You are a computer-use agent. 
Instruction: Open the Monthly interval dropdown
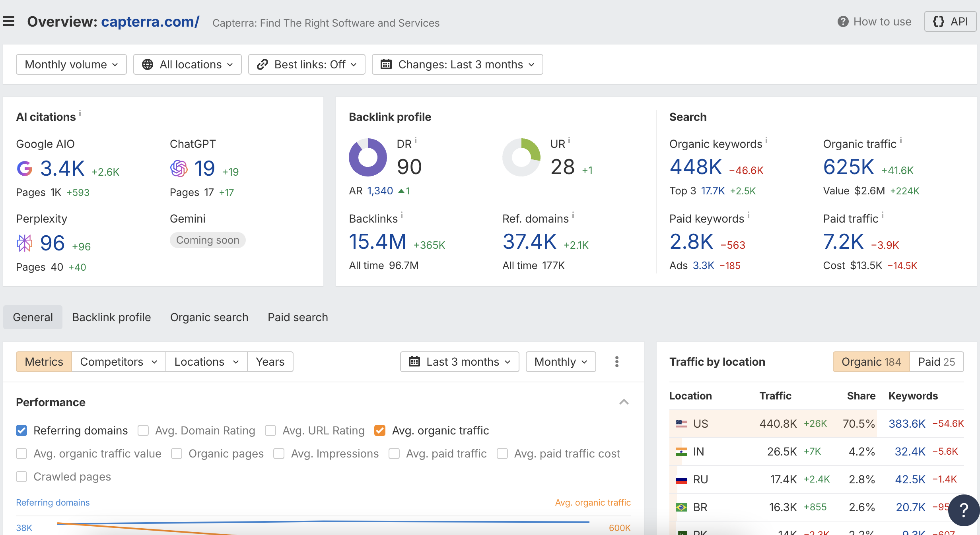click(561, 362)
